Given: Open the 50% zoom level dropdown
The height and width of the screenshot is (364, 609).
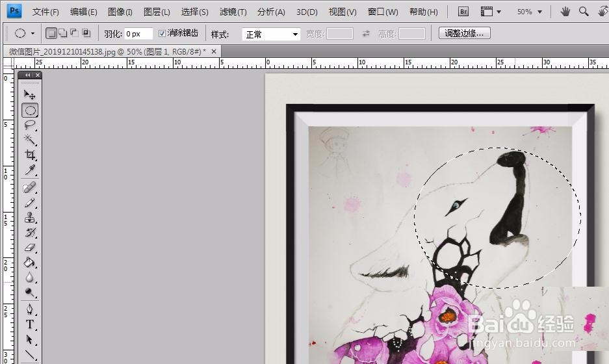Looking at the screenshot, I should pyautogui.click(x=539, y=12).
